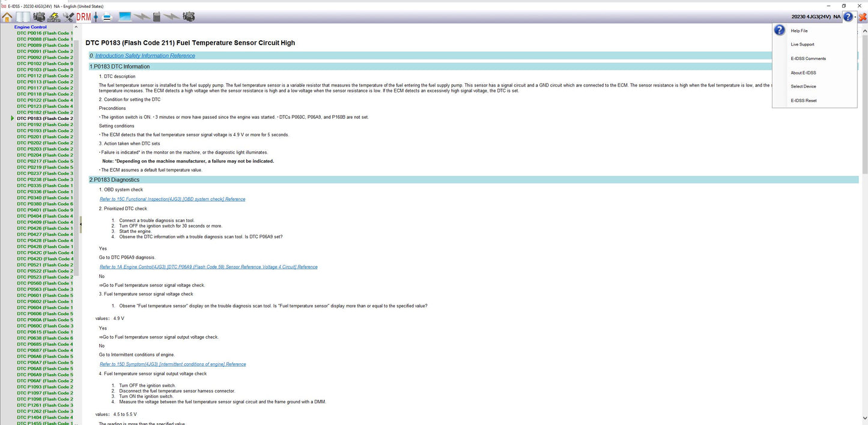Select E-IDSS Reset menu entry
Image resolution: width=868 pixels, height=425 pixels.
point(803,101)
